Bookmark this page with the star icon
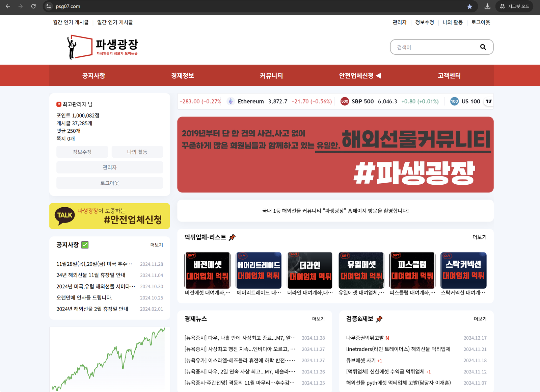Image resolution: width=540 pixels, height=392 pixels. click(x=469, y=6)
